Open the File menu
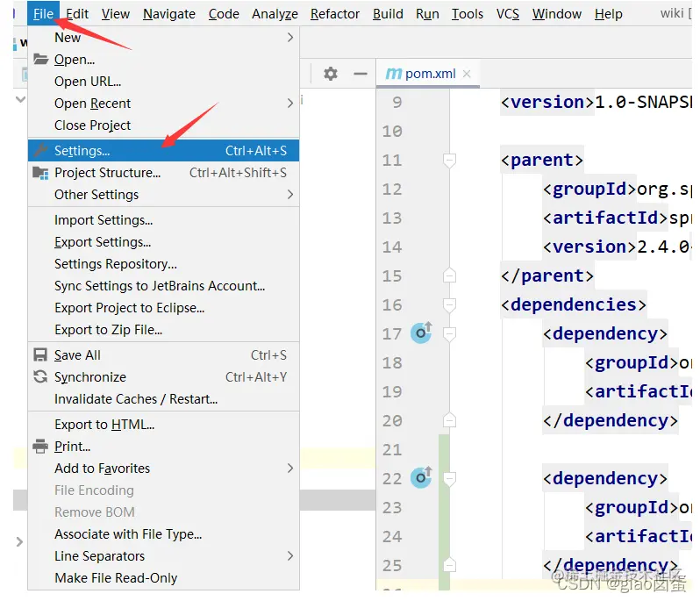700x601 pixels. coord(43,14)
